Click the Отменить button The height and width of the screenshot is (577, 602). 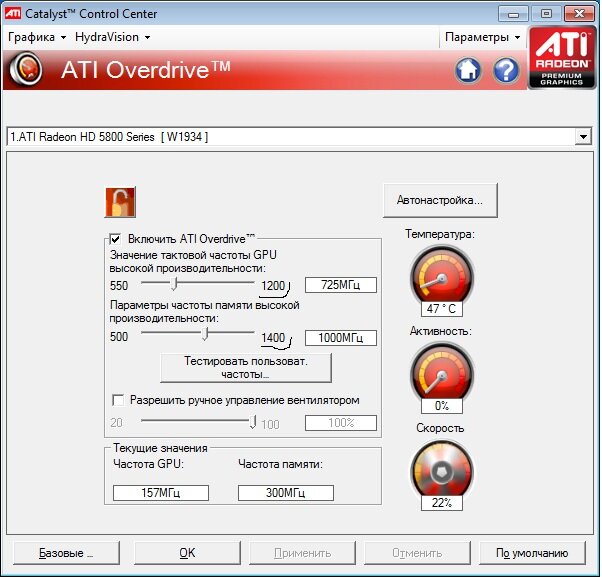[417, 553]
